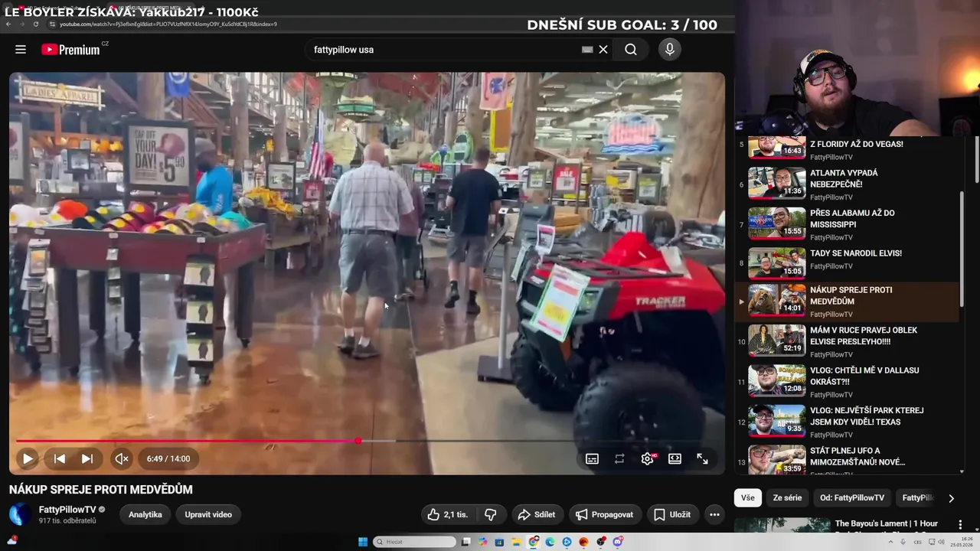Click Upravit video button
The image size is (980, 551).
pyautogui.click(x=208, y=514)
